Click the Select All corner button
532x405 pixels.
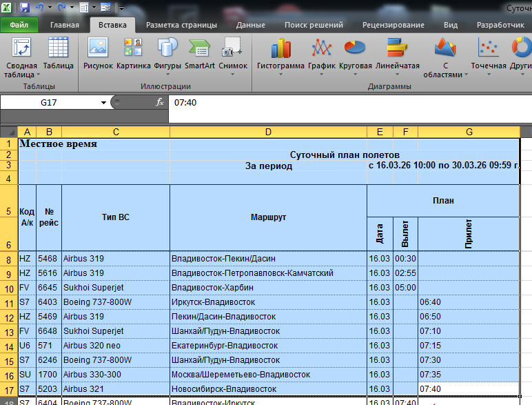click(9, 132)
